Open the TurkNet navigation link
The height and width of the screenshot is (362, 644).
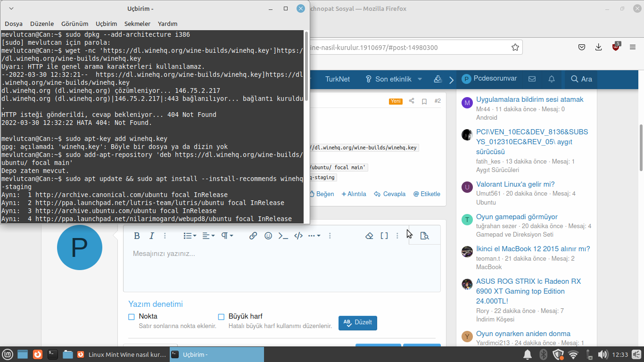click(x=338, y=79)
